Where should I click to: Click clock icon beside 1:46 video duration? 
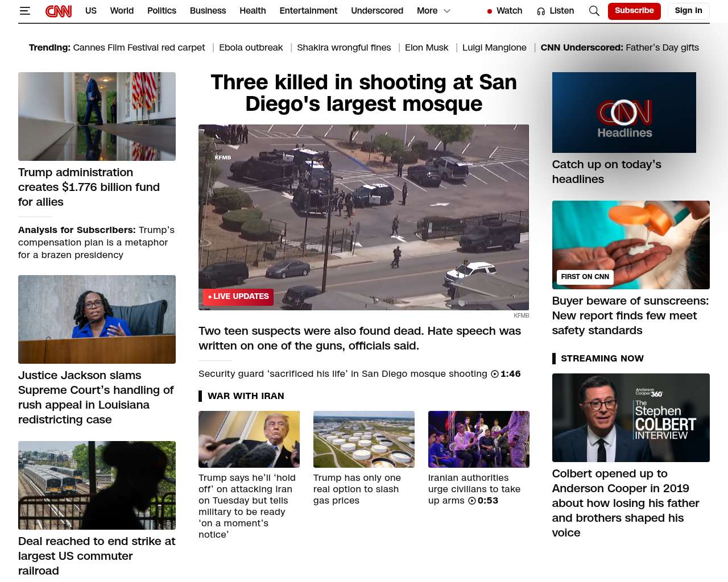click(x=495, y=374)
